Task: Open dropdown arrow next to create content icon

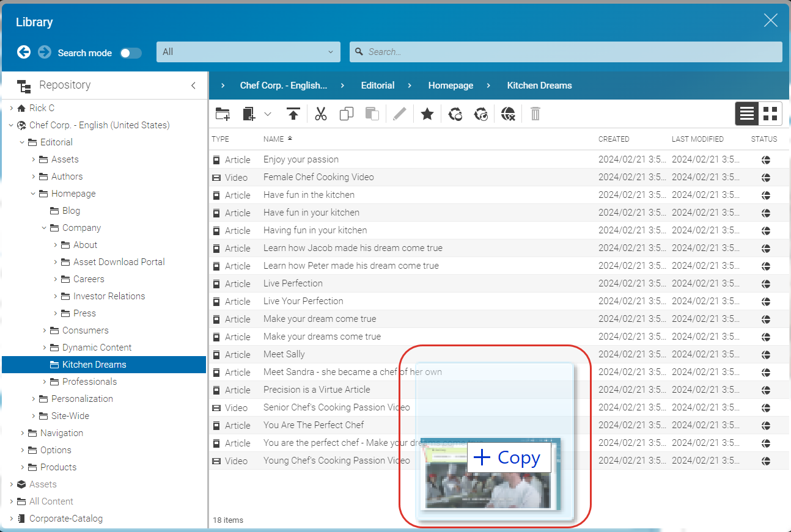Action: 268,114
